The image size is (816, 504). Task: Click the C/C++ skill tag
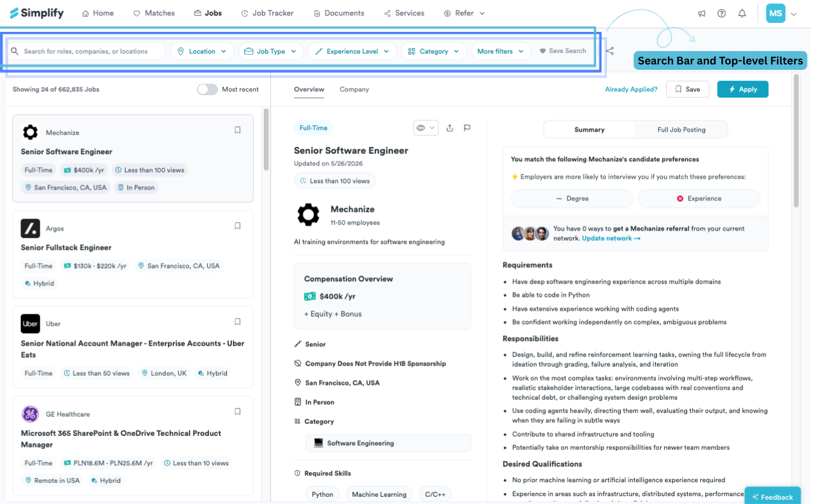click(x=435, y=494)
